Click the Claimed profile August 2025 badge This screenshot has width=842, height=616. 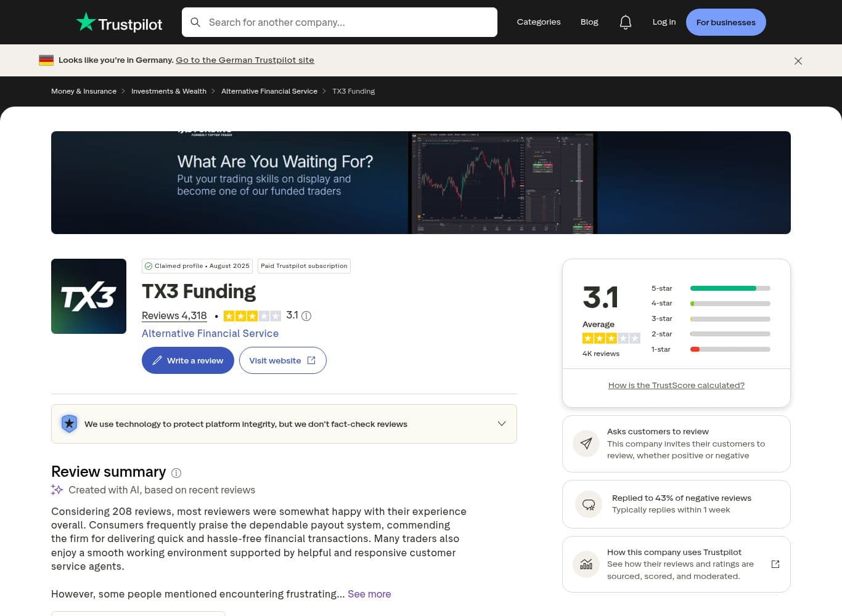tap(197, 266)
